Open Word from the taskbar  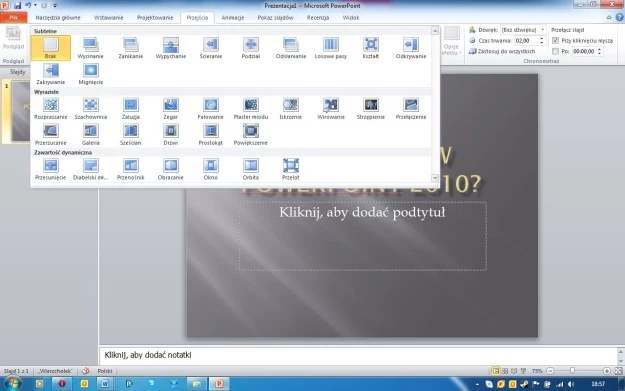click(105, 383)
